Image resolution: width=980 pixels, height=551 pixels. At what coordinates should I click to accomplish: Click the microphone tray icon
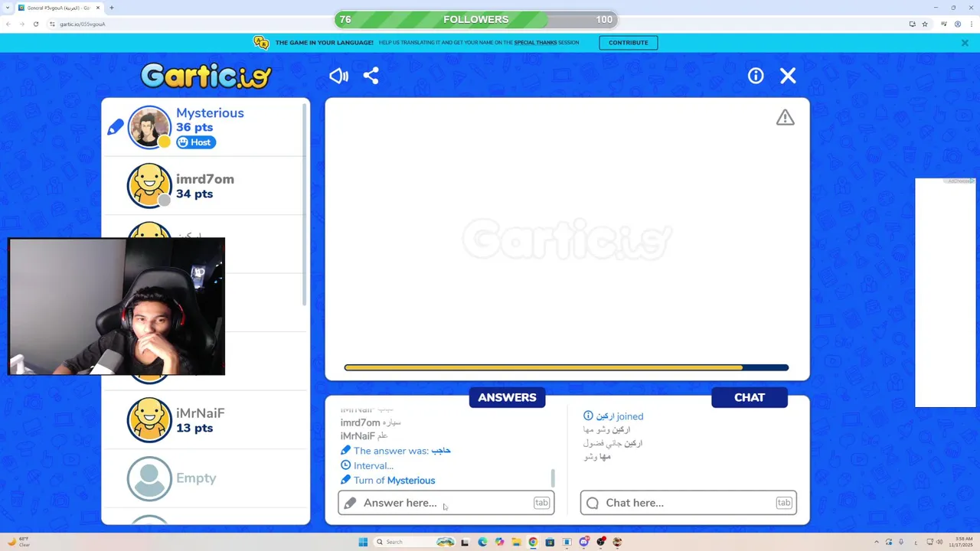pyautogui.click(x=901, y=542)
